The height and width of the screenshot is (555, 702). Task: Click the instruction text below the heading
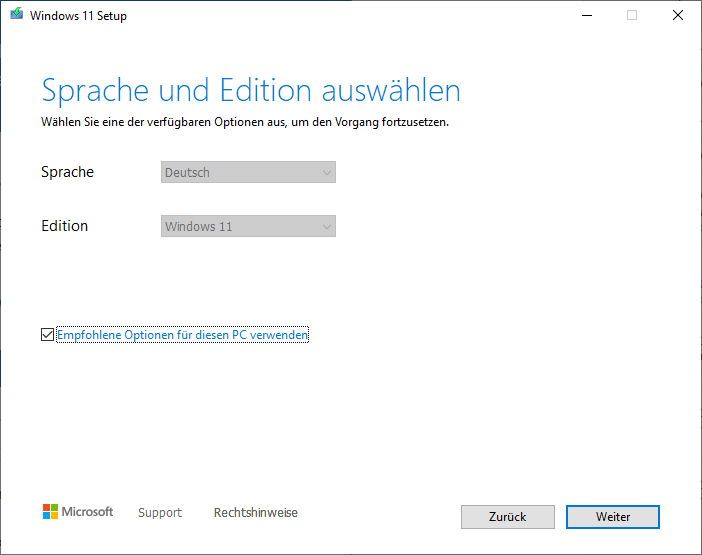coord(245,122)
